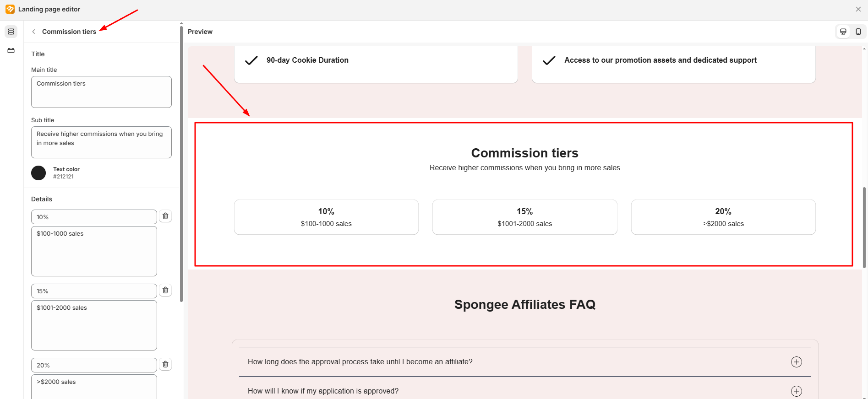Open the second left sidebar icon
The width and height of the screenshot is (868, 399).
coord(11,50)
